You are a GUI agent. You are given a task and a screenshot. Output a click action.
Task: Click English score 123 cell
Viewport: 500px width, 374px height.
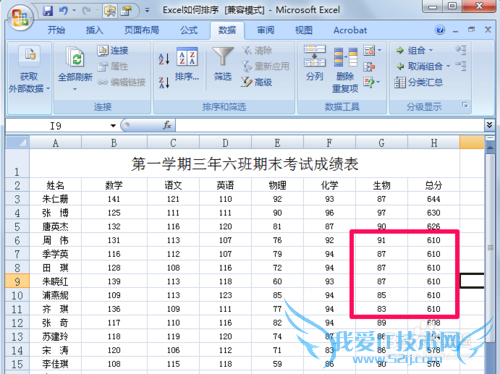click(x=225, y=295)
